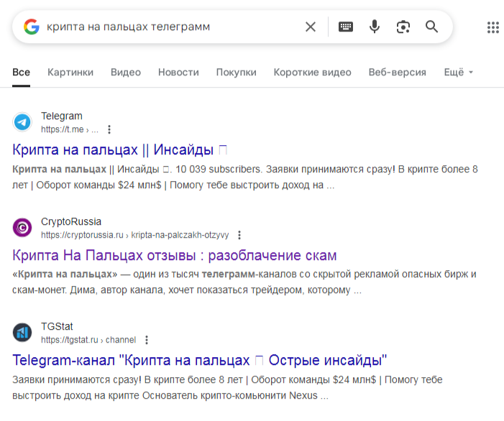Viewport: 504px width, 421px height.
Task: Go to Короткие видео tab
Action: pos(313,73)
